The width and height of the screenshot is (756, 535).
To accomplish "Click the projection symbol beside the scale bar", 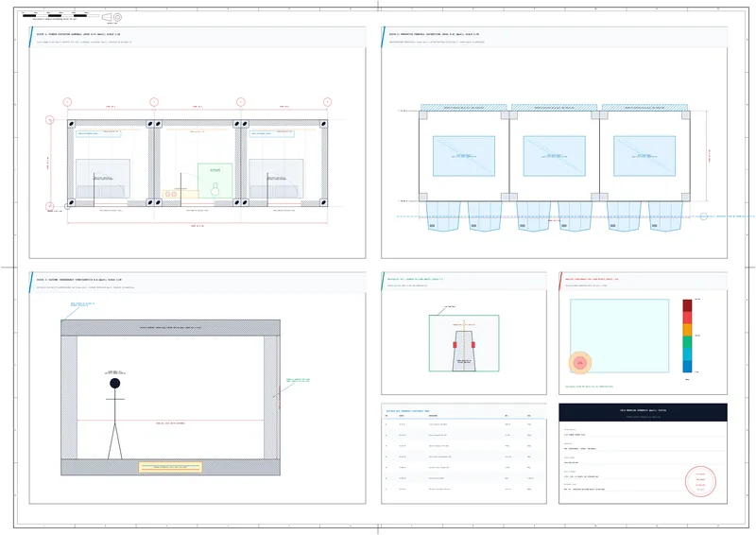I will 112,17.
